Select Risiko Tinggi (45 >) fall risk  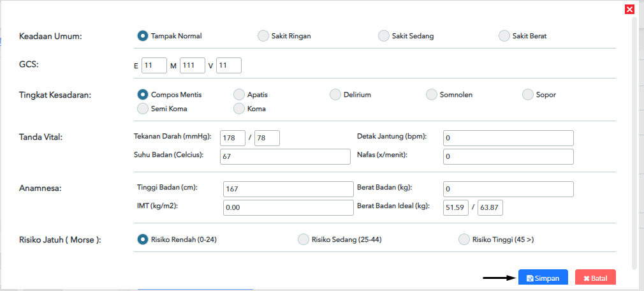click(464, 239)
